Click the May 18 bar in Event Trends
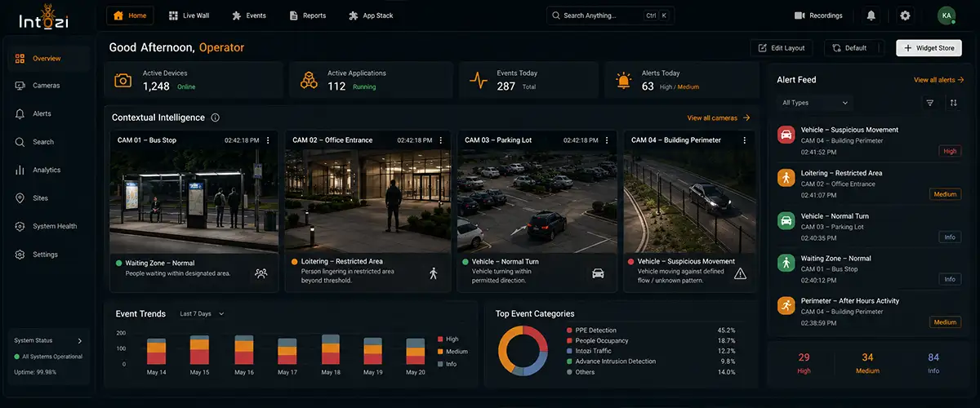 click(331, 349)
